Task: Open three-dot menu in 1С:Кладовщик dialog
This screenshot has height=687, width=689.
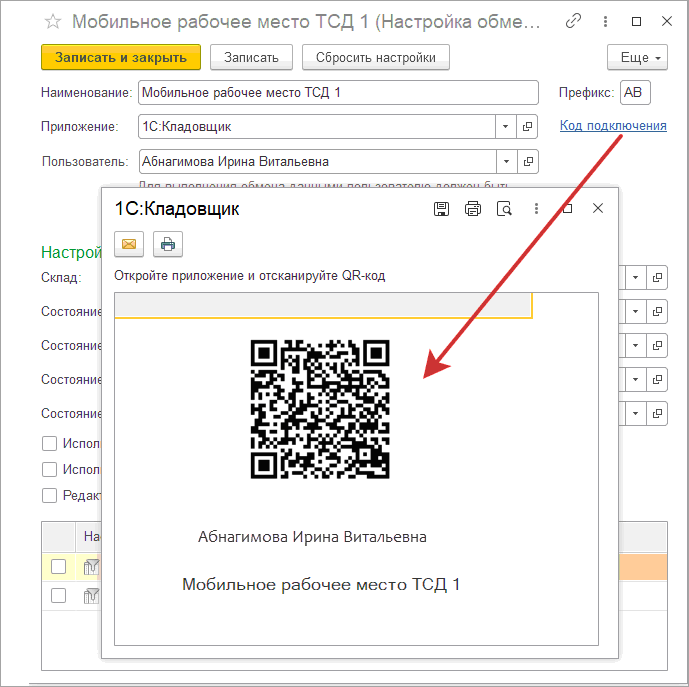Action: [536, 208]
